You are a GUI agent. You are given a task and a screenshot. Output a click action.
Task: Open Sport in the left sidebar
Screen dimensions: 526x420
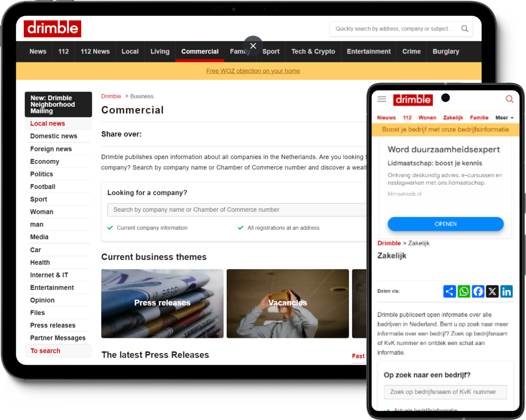pos(58,199)
